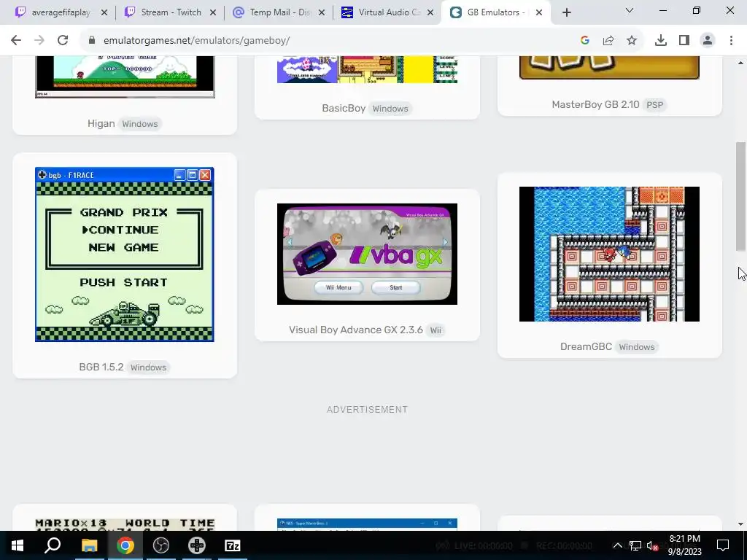Open Visual Boy Advance GX 2.3.6 link
The width and height of the screenshot is (747, 560).
[x=356, y=330]
